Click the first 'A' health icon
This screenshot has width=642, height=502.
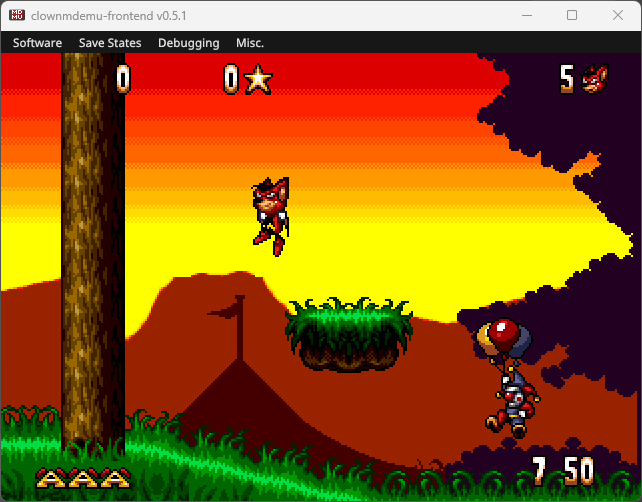click(x=51, y=478)
